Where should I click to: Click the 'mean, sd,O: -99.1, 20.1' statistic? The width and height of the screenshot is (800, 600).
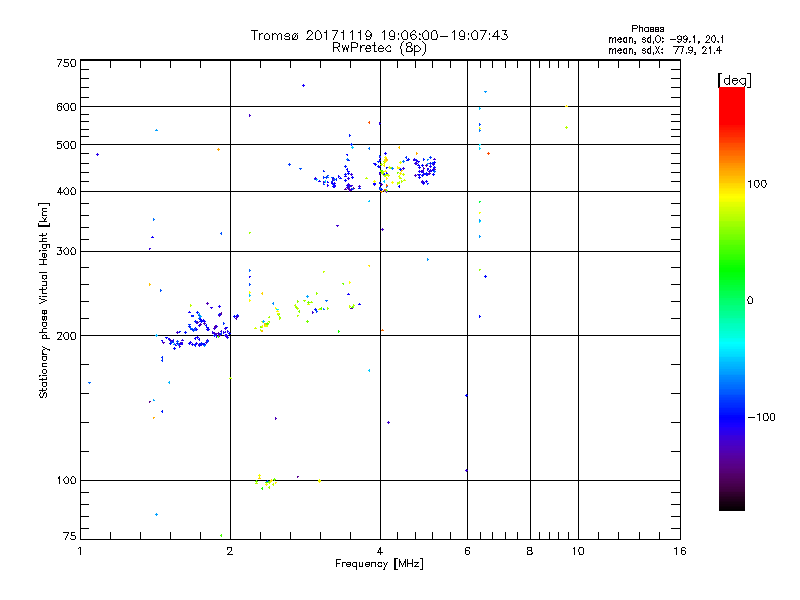(666, 39)
